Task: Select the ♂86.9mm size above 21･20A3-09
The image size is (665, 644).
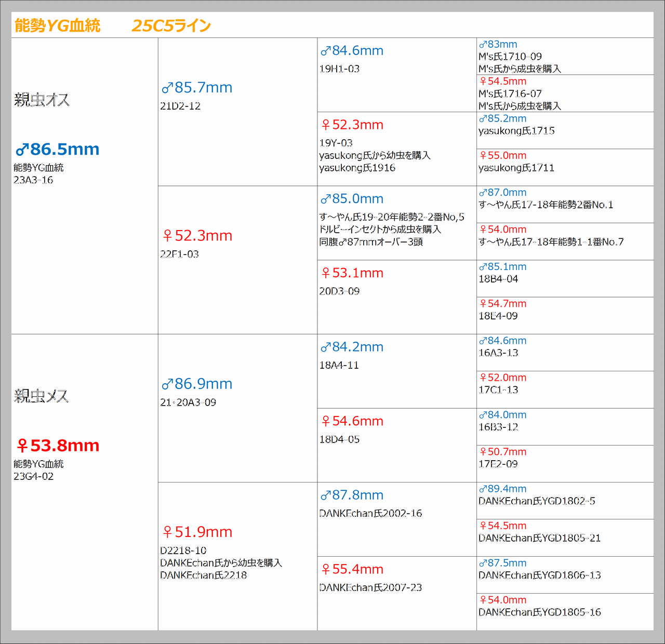Action: tap(197, 384)
